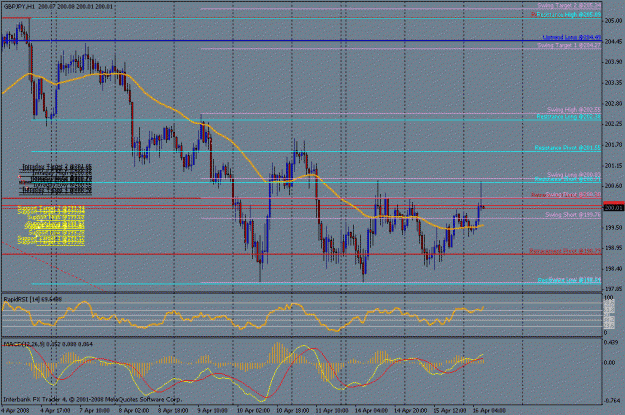Select the Swing Target 1 level label
The width and height of the screenshot is (625, 415).
569,45
